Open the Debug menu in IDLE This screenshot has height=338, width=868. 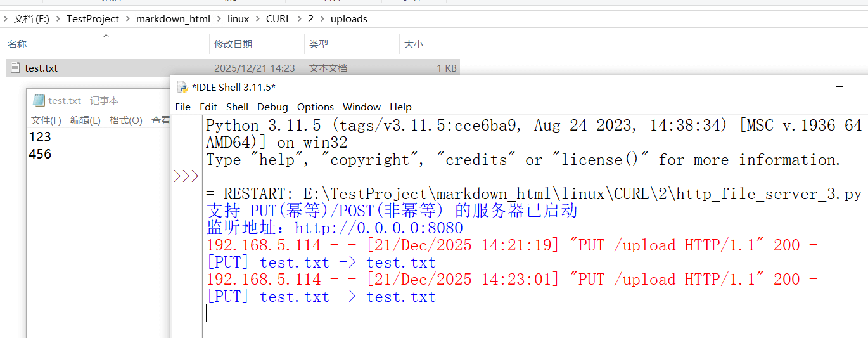coord(272,107)
